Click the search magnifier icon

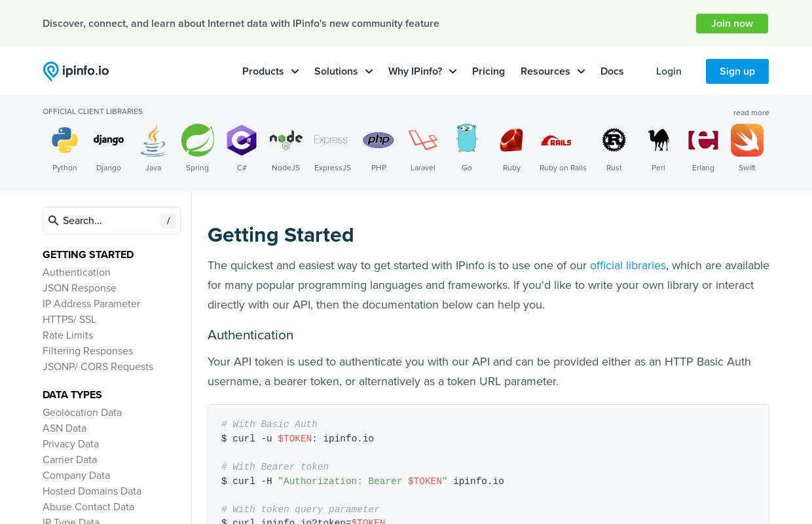[x=54, y=221]
